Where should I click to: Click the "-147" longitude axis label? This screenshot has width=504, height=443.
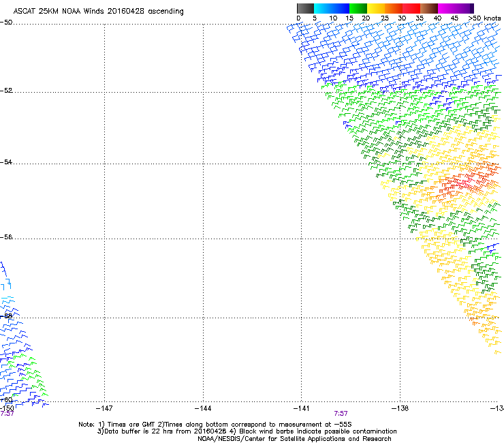104,408
